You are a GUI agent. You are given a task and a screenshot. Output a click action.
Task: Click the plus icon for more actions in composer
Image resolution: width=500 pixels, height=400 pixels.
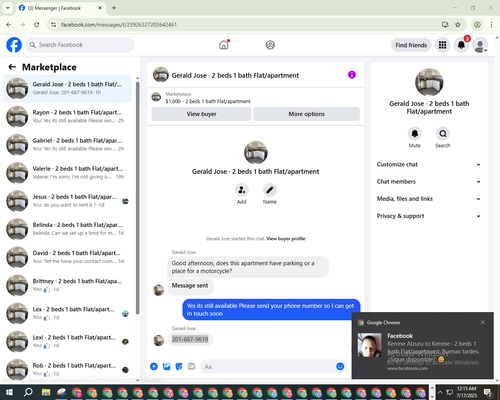(x=154, y=366)
